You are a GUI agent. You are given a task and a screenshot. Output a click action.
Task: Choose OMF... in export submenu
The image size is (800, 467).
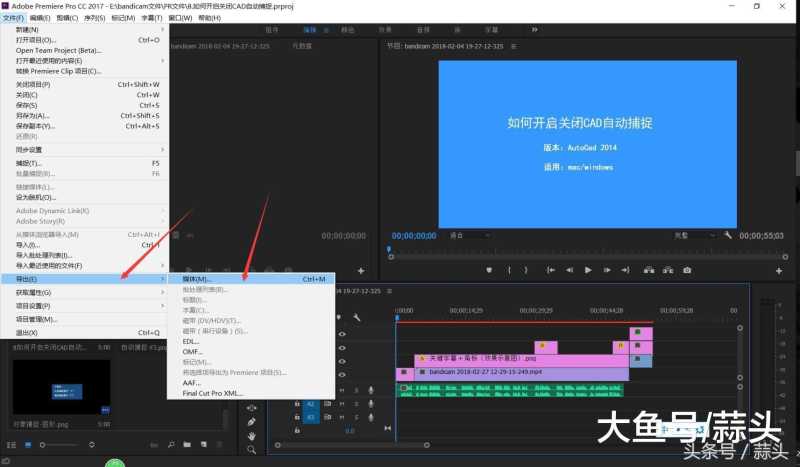(251, 352)
